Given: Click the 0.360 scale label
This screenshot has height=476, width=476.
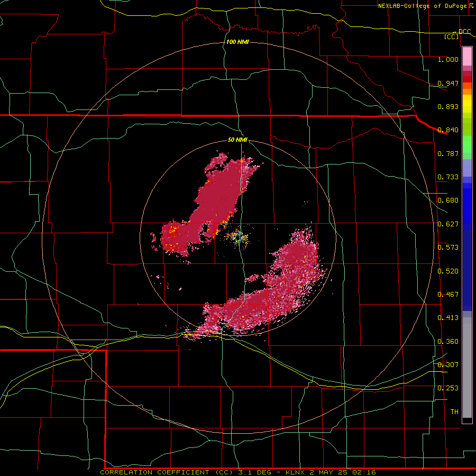Looking at the screenshot, I should click(x=448, y=342).
